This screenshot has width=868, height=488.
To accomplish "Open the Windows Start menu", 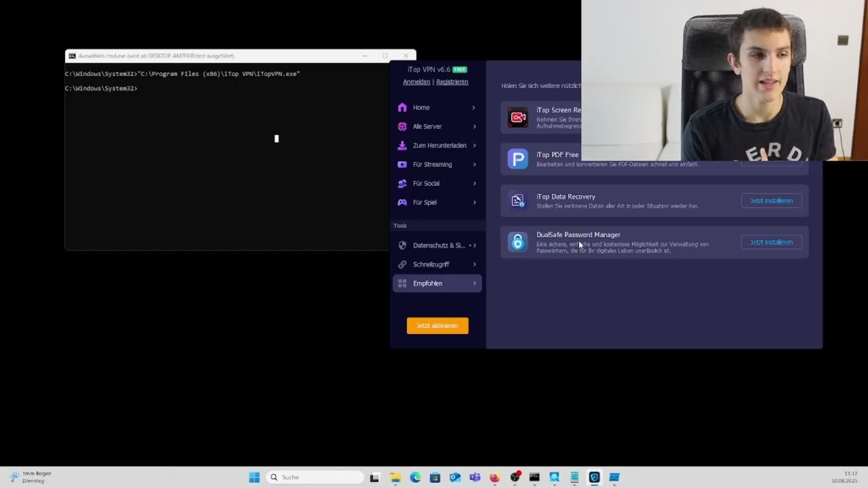I will pyautogui.click(x=254, y=477).
